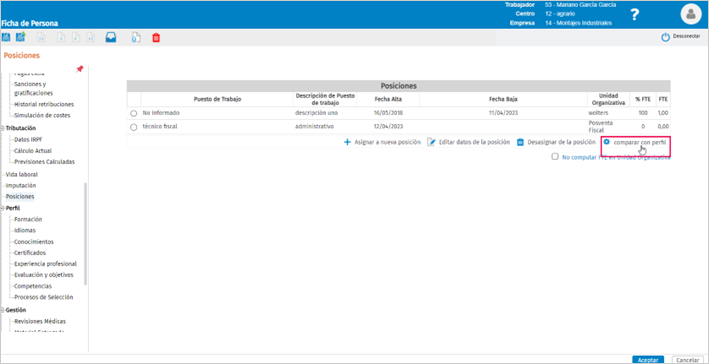Screen dimensions: 709x364
Task: Open 'Idiomas' under Perfil
Action: pos(25,230)
